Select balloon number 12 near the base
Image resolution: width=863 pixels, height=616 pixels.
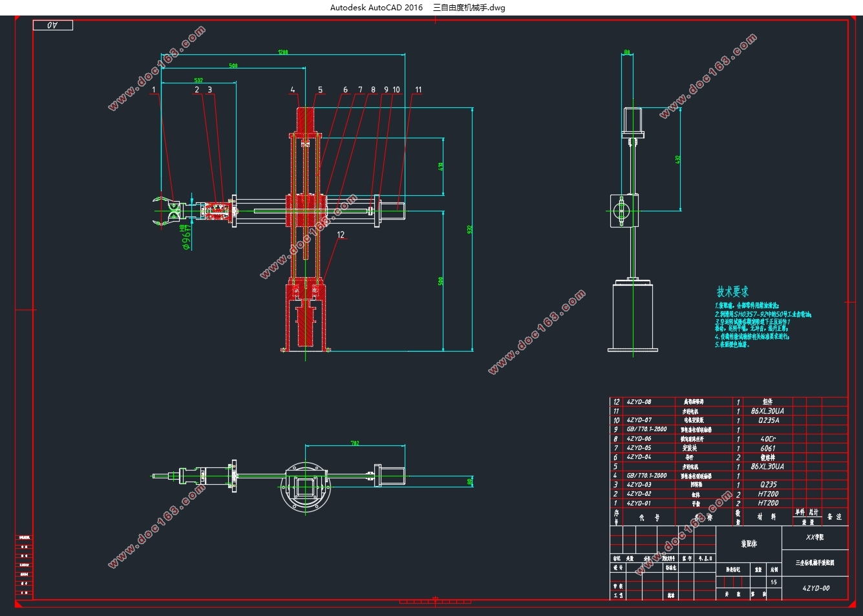[341, 235]
